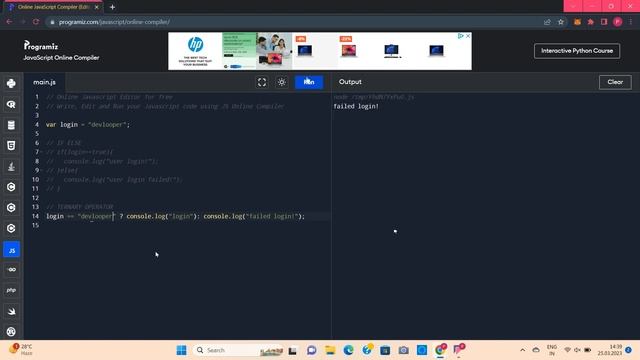Open Microsoft Edge from taskbar

[x=348, y=350]
